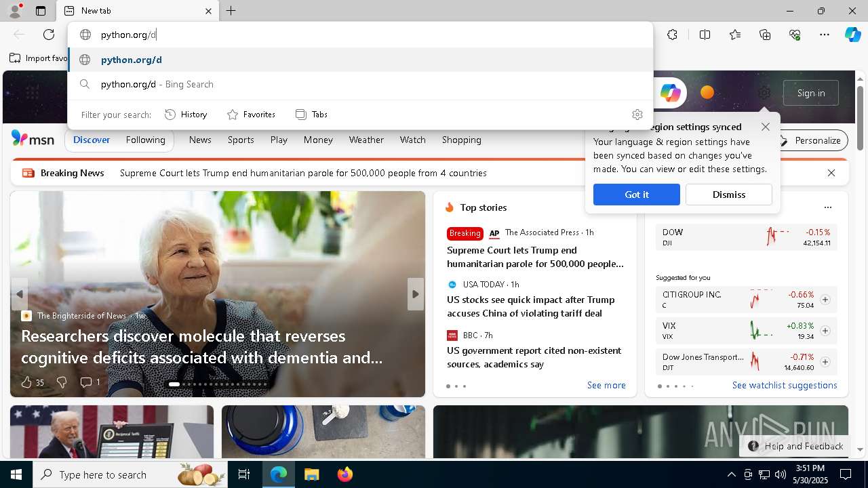Close the region settings synced popup

point(766,127)
